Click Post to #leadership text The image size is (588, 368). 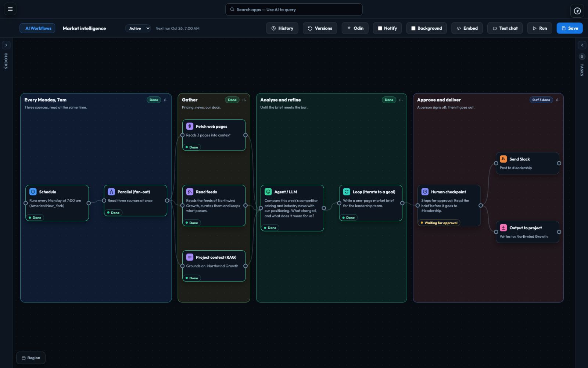[516, 168]
